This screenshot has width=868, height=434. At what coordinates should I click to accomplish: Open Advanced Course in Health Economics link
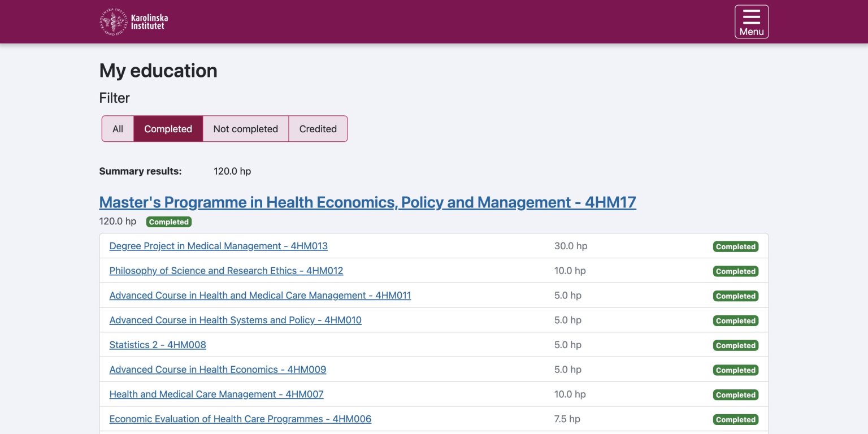[218, 370]
